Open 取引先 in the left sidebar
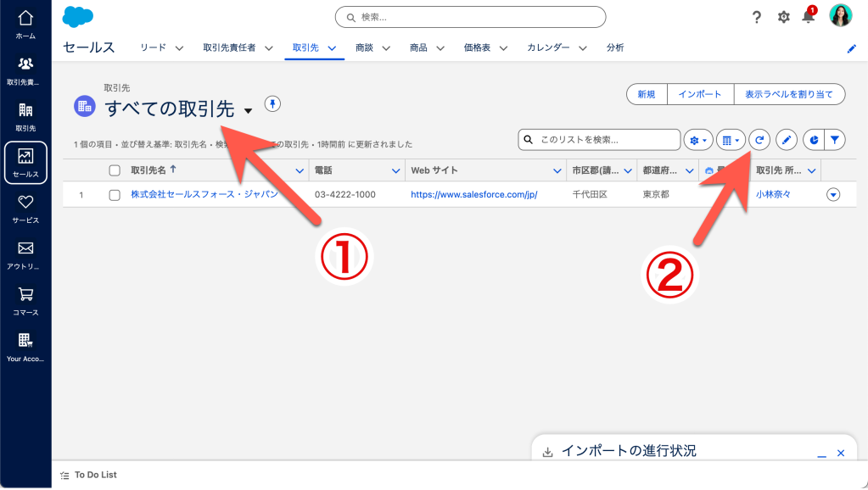This screenshot has width=868, height=490. coord(25,117)
